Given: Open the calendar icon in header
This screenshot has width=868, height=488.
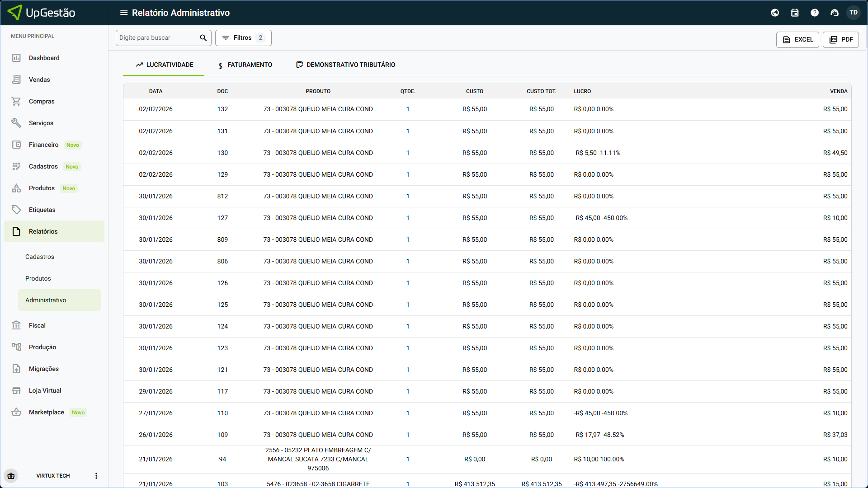Looking at the screenshot, I should point(795,13).
